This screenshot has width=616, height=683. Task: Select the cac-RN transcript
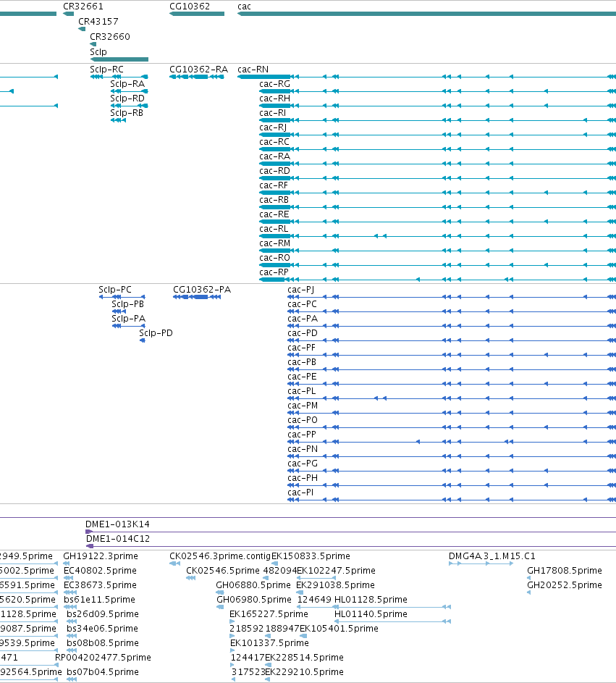426,77
